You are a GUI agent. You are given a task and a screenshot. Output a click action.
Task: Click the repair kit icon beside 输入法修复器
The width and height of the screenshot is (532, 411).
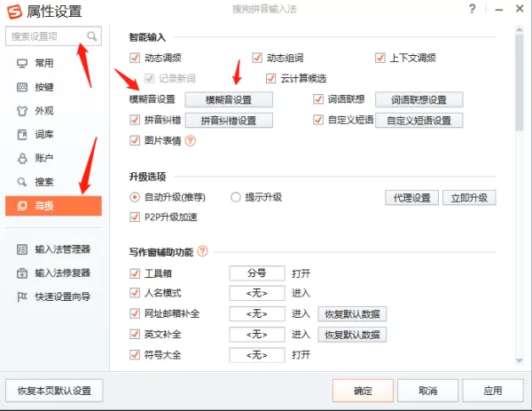pyautogui.click(x=22, y=273)
